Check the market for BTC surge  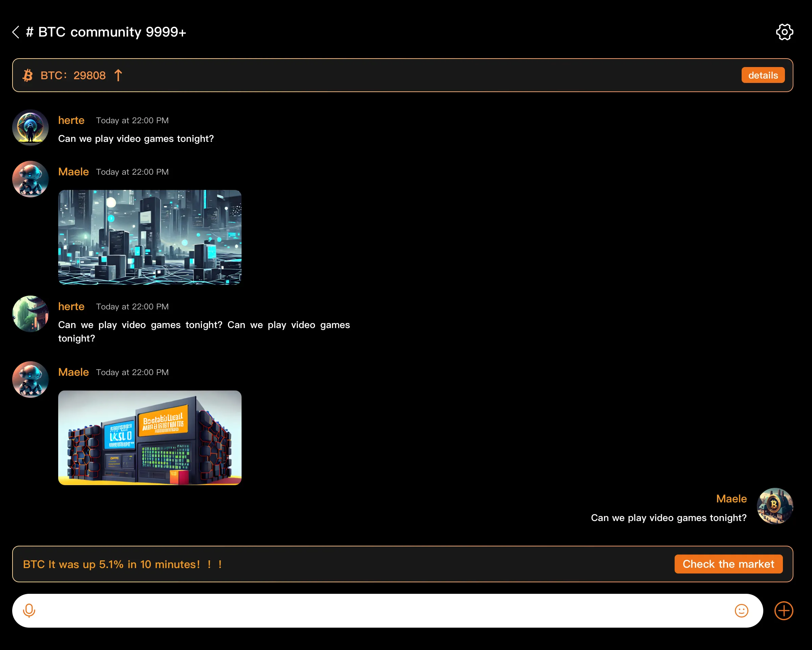pyautogui.click(x=728, y=564)
